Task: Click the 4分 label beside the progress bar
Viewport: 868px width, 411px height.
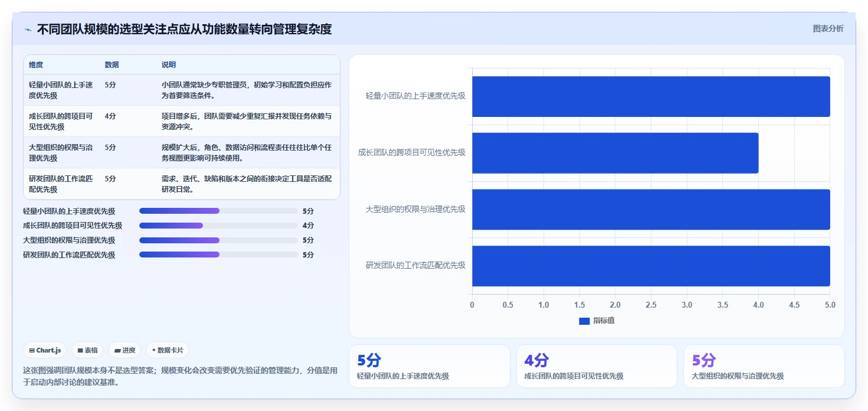Action: tap(308, 226)
